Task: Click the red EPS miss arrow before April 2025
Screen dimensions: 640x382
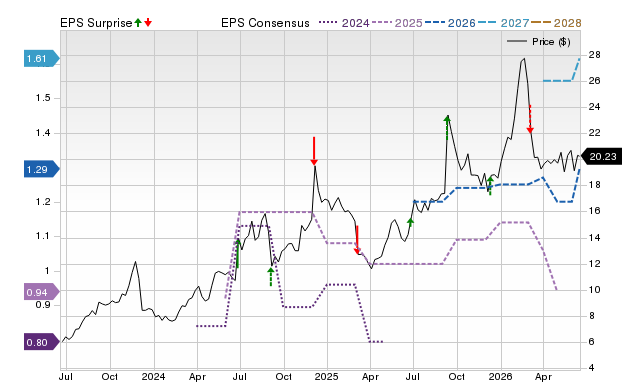Action: (357, 240)
